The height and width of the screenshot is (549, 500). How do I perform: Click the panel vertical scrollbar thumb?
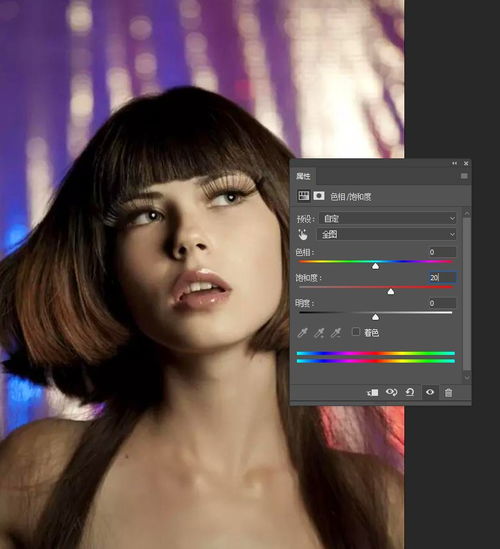coord(467,294)
